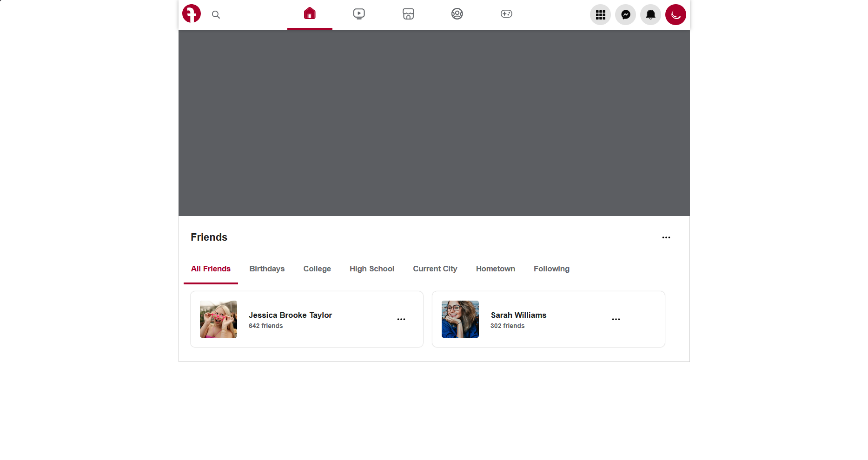Open the Friends section more options
Viewport: 868px width, 460px height.
pyautogui.click(x=666, y=237)
